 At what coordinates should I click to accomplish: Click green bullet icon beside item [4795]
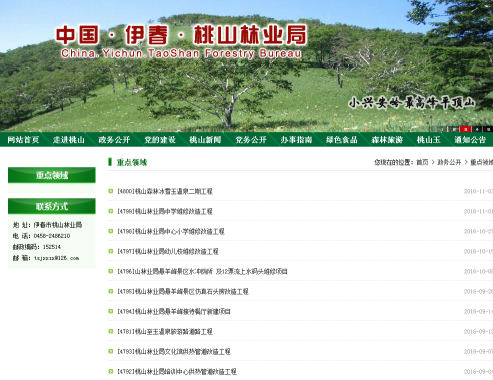(x=111, y=291)
